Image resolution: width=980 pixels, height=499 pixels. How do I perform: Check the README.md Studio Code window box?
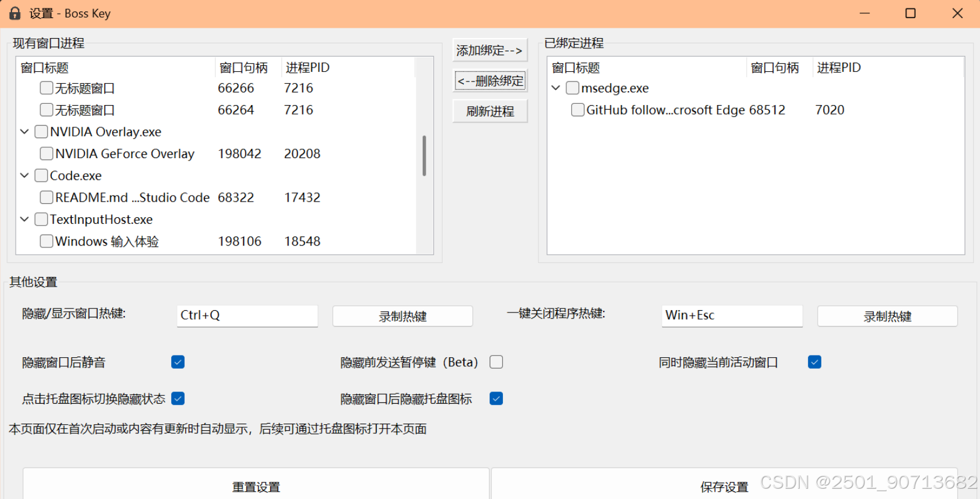[46, 197]
